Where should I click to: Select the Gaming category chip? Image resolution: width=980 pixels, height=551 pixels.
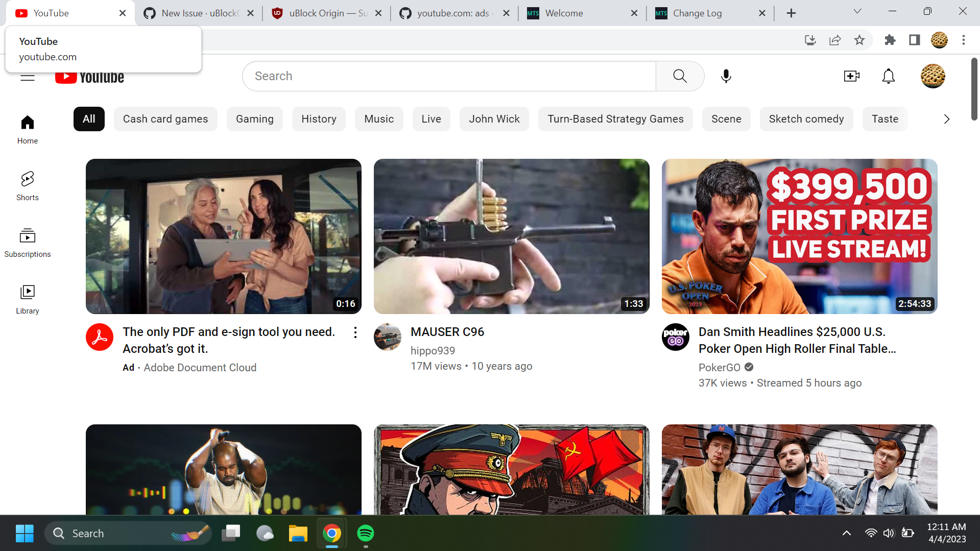pos(254,118)
